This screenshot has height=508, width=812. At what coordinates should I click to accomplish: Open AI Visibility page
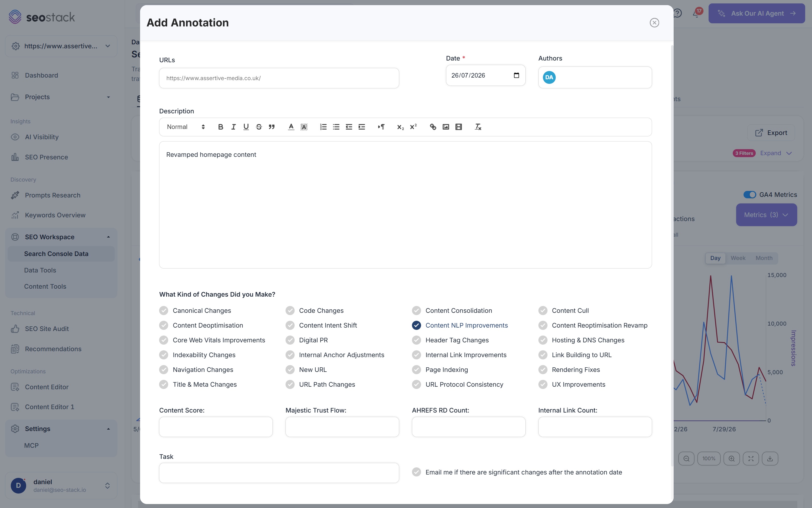click(x=42, y=137)
